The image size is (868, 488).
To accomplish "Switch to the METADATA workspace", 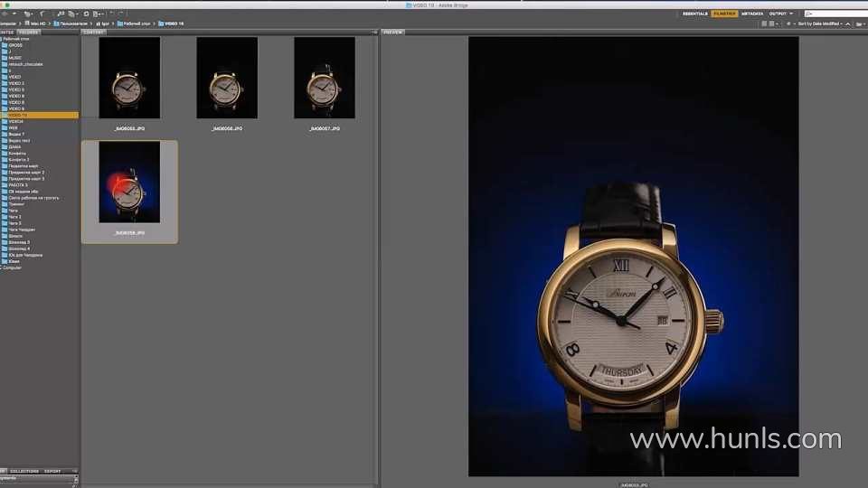I will (752, 14).
